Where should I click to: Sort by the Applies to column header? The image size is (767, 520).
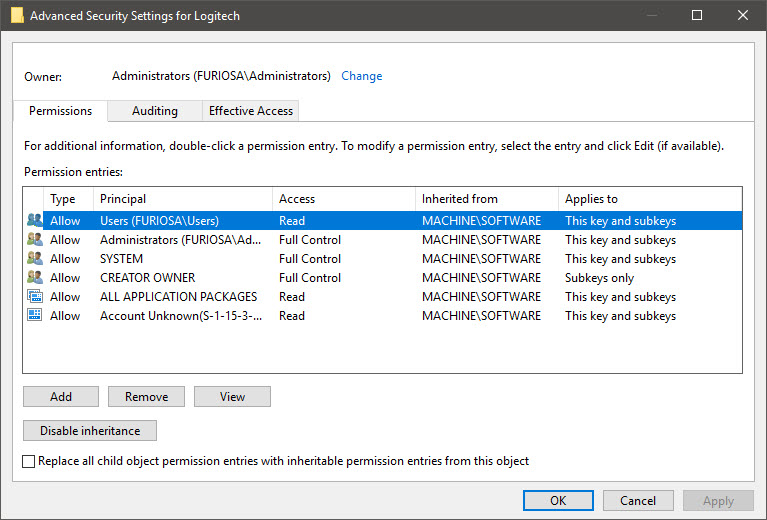(x=650, y=199)
